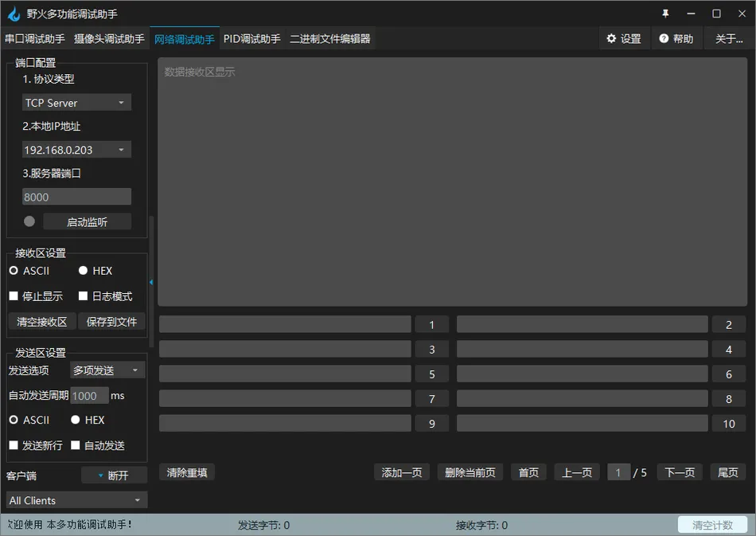Click send button number 9
Image resolution: width=756 pixels, height=536 pixels.
432,423
